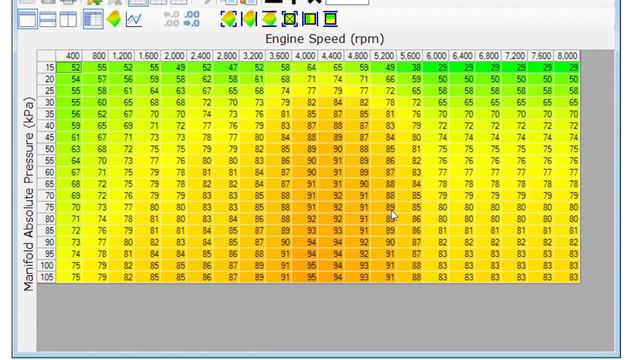Select cell 29 at 15 kPa, 8,000 rpm
The width and height of the screenshot is (640, 360).
(x=567, y=67)
